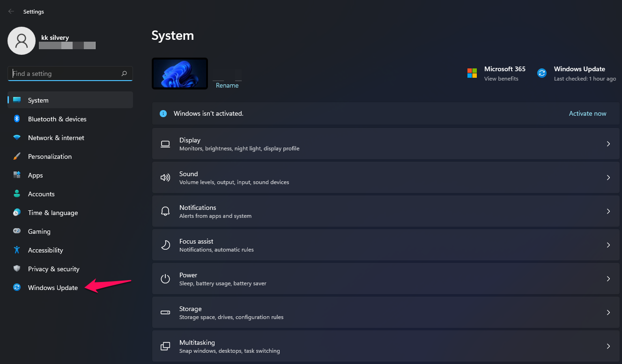Click the Bluetooth & devices icon
This screenshot has height=364, width=622.
(x=17, y=119)
